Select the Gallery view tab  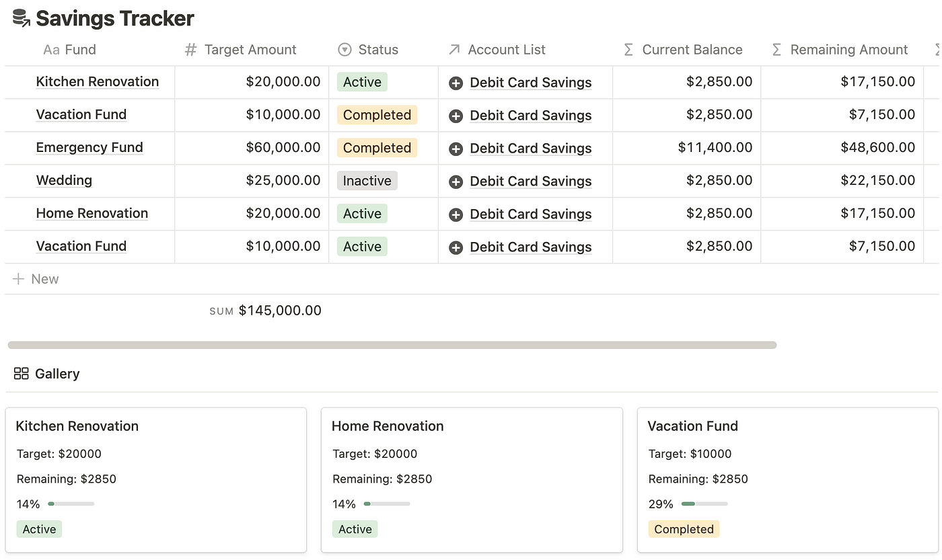[46, 374]
